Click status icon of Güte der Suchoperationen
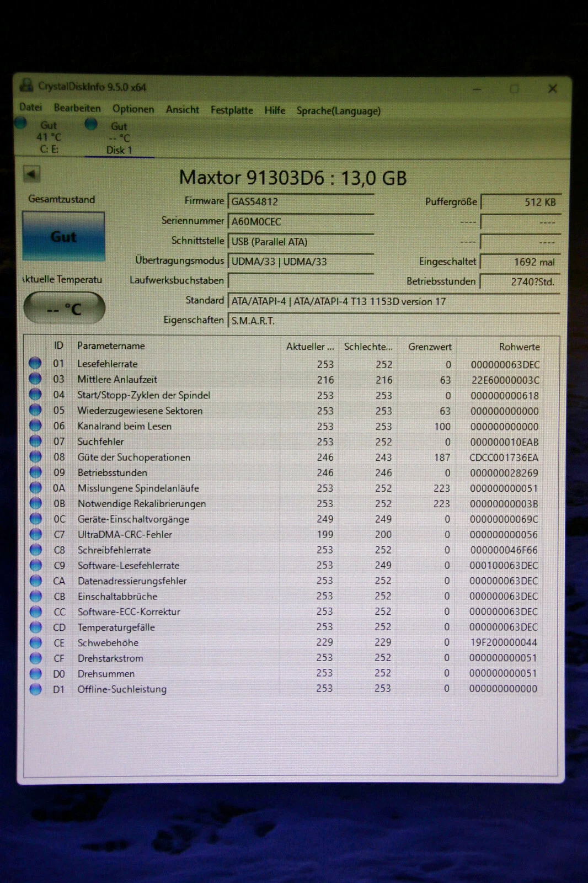This screenshot has height=883, width=588. coord(35,456)
